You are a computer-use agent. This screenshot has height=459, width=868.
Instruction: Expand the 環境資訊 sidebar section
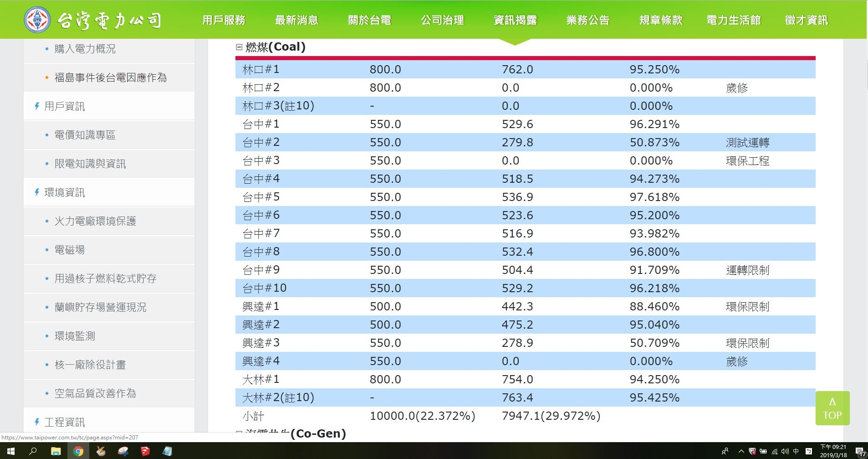coord(65,192)
